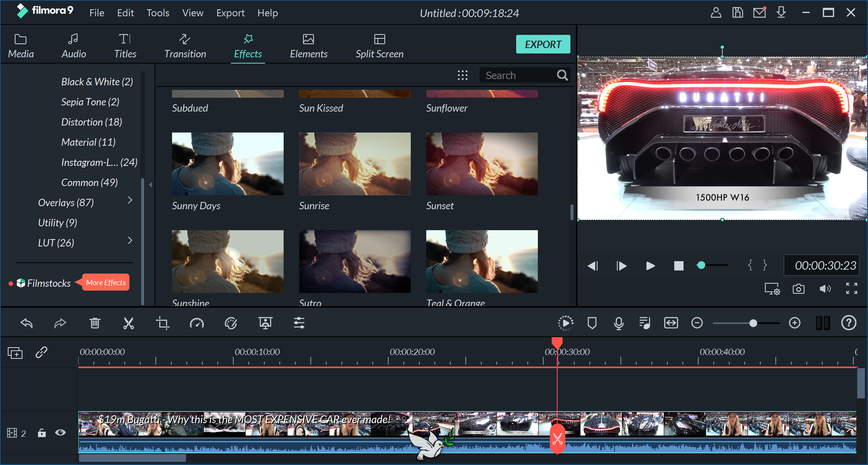Click the effects list vertical scrollbar
The image size is (868, 465).
tap(572, 212)
